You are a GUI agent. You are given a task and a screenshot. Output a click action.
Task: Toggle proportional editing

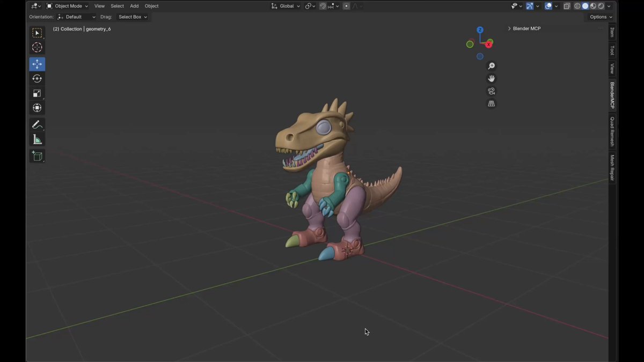[x=346, y=6]
